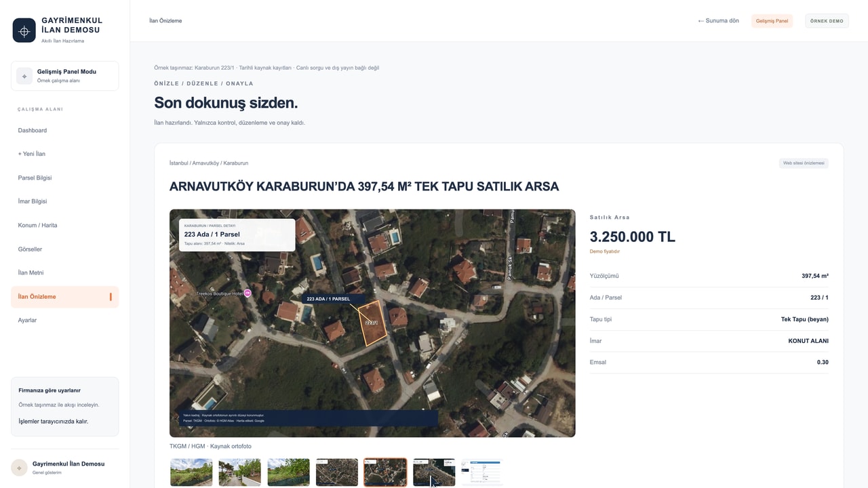Click the Demo fiyatıdır note under the price

tap(605, 251)
